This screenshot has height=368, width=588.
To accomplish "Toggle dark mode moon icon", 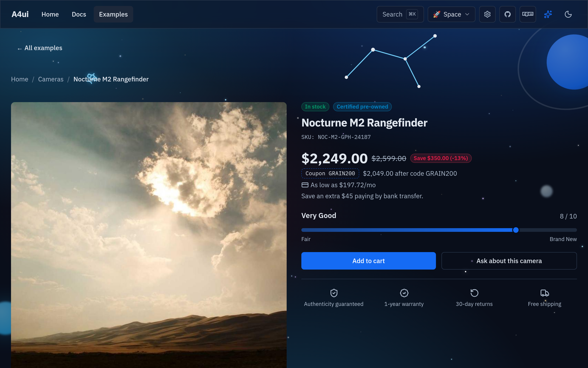I will [568, 14].
